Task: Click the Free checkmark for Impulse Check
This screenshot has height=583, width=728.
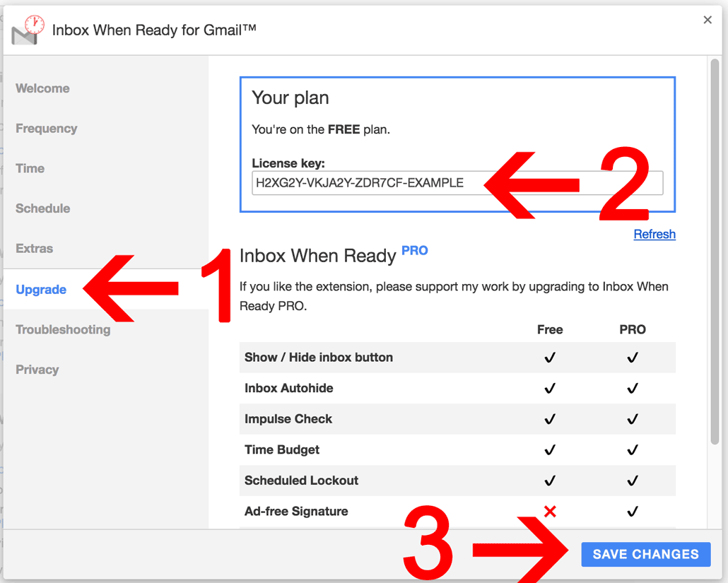Action: 550,419
